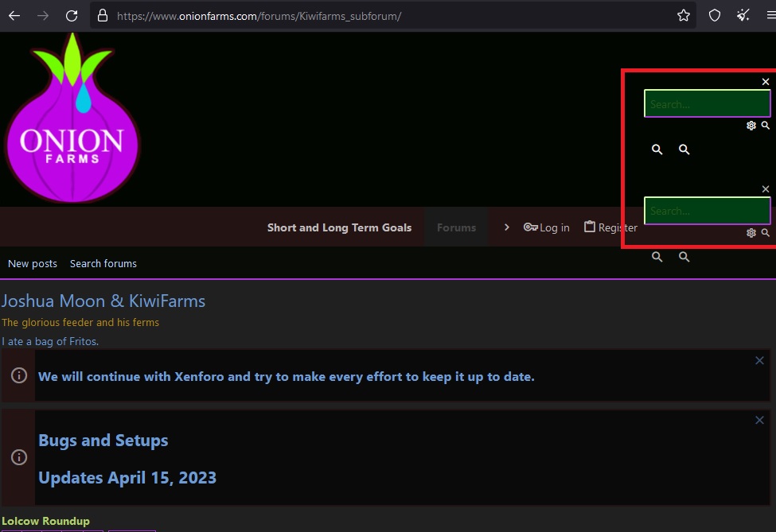Select the Forums navigation tab

click(x=456, y=227)
